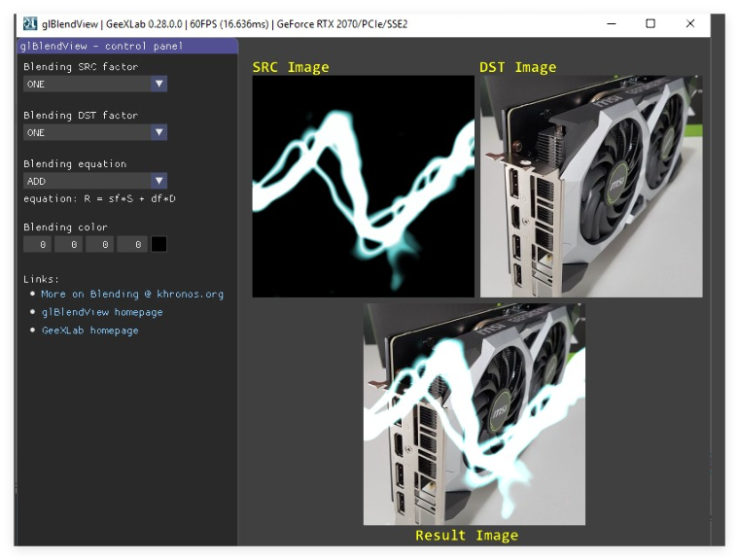The width and height of the screenshot is (739, 560).
Task: Click the fourth blending color alpha field
Action: 131,244
